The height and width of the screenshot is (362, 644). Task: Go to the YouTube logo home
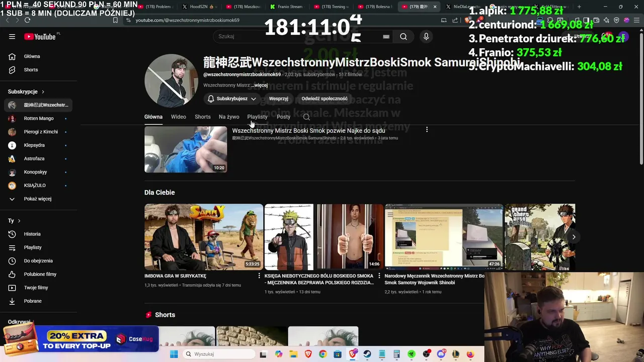click(x=40, y=37)
